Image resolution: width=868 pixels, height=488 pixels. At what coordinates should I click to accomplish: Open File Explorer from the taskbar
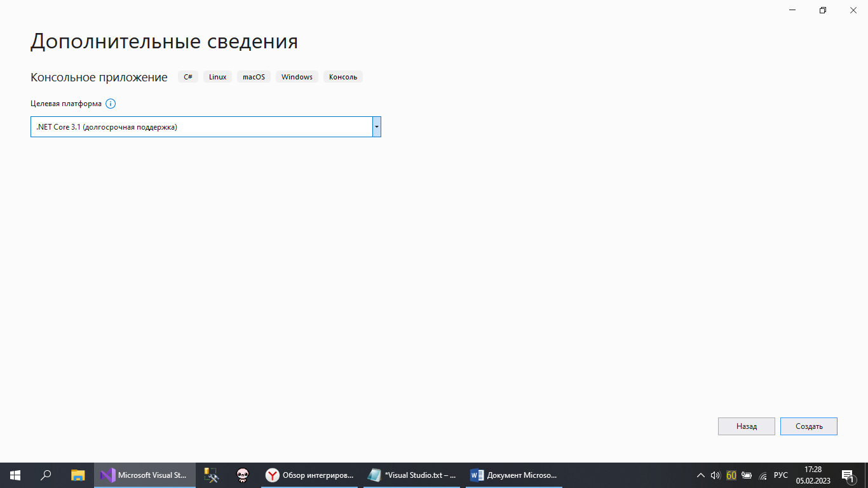78,475
